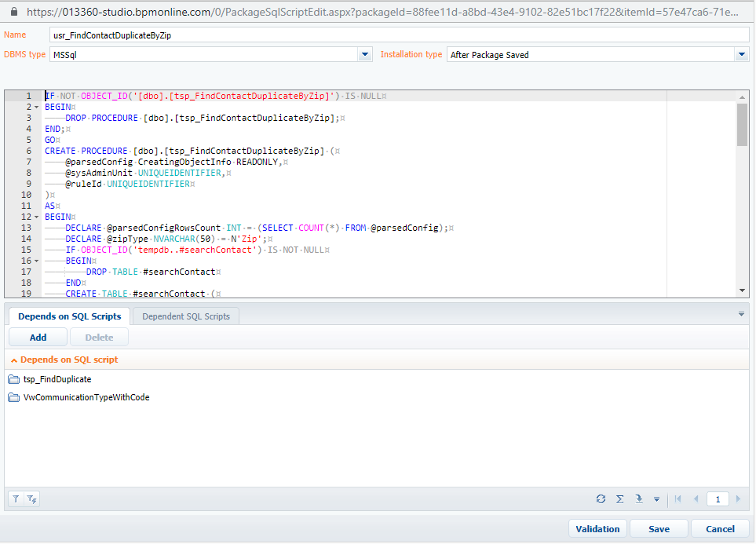Click the Validation button

598,529
